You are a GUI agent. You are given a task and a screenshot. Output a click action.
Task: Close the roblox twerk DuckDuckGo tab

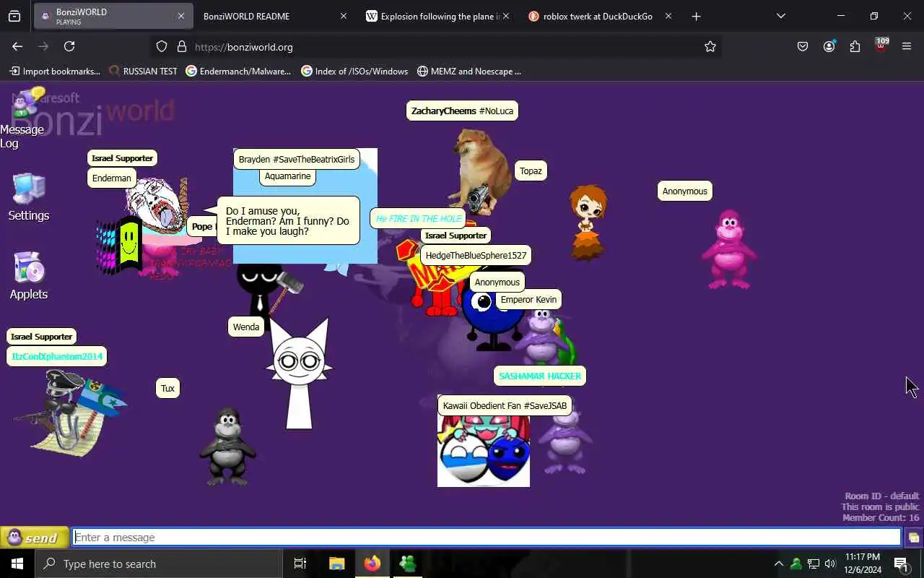pos(668,16)
